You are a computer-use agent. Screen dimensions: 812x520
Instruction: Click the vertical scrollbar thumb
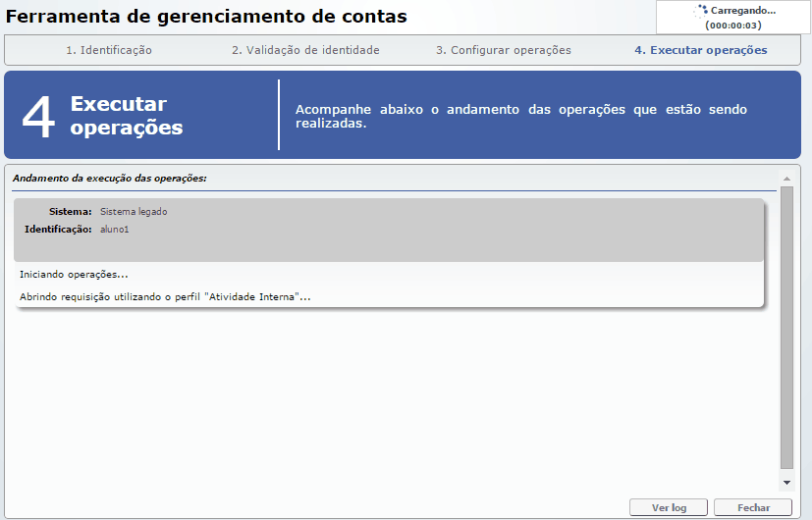[785, 327]
